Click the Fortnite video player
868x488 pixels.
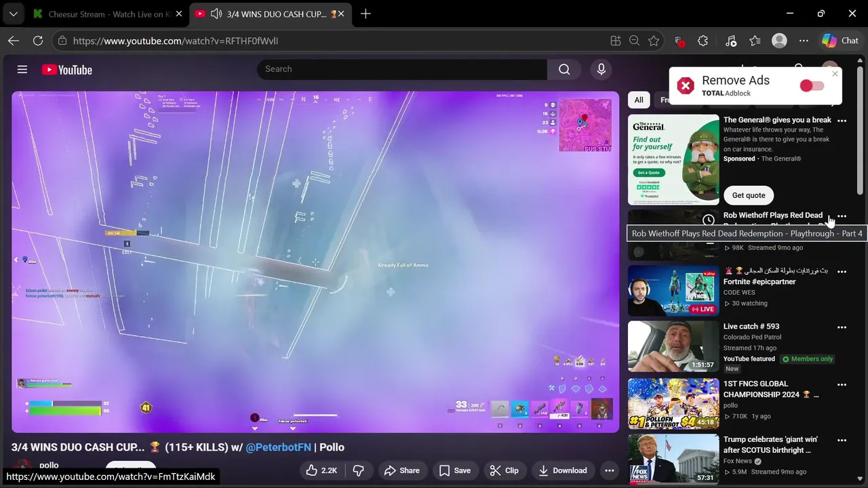coord(315,262)
